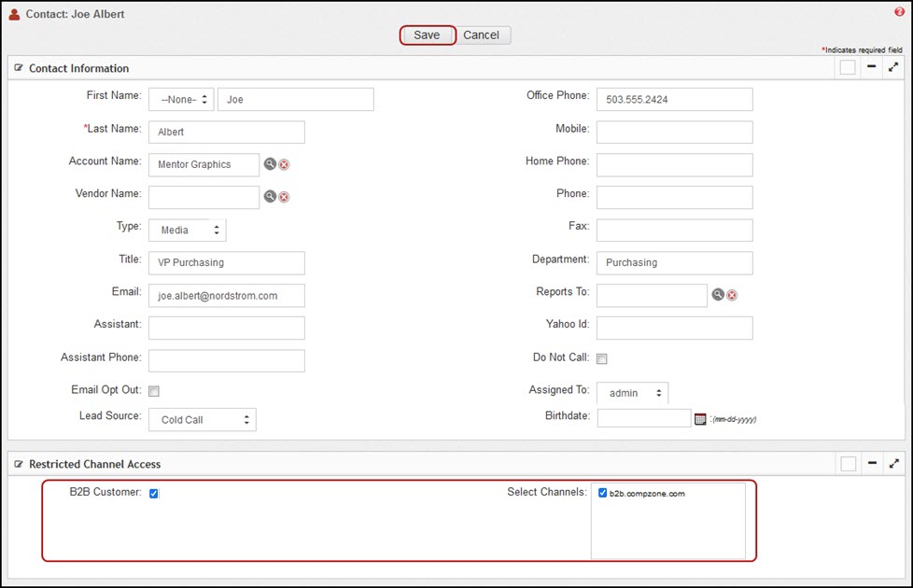Expand the Contact Information panel to full size
The image size is (913, 588).
tap(893, 67)
